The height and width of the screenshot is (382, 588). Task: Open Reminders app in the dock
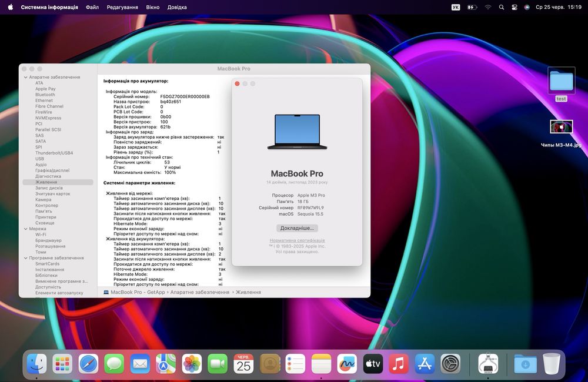295,363
